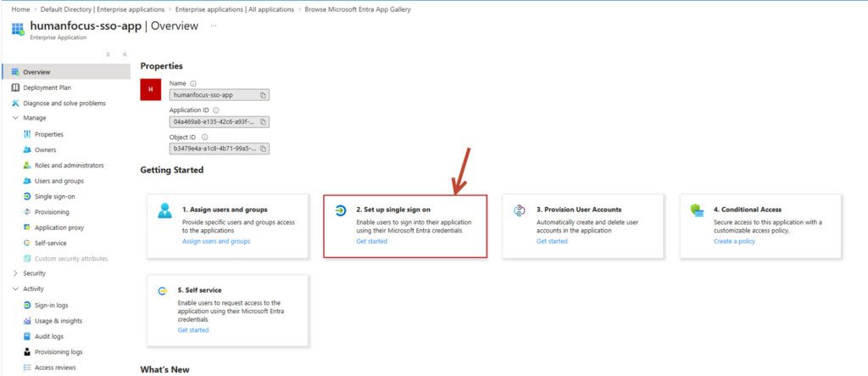Open Browse Microsoft Entra App Gallery breadcrumb
This screenshot has width=868, height=376.
tap(358, 9)
